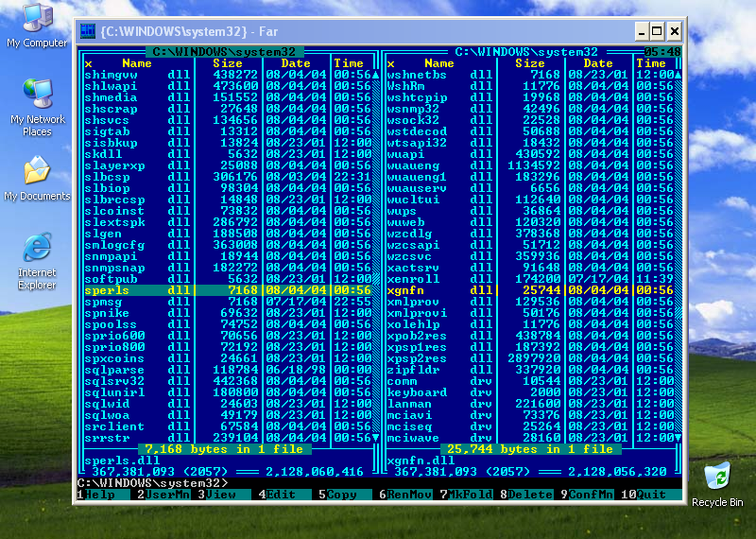Click left panel path title C:\WINDOWS\system32
The width and height of the screenshot is (756, 539).
(224, 52)
